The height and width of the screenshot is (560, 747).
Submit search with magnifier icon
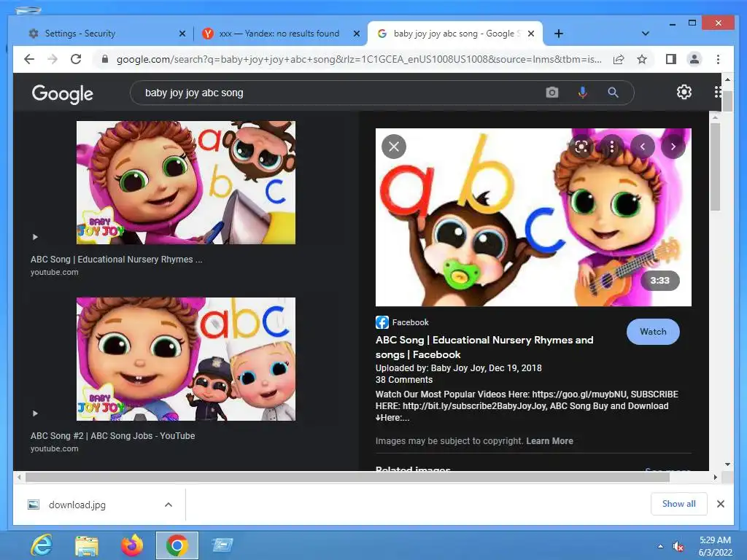[x=613, y=93]
